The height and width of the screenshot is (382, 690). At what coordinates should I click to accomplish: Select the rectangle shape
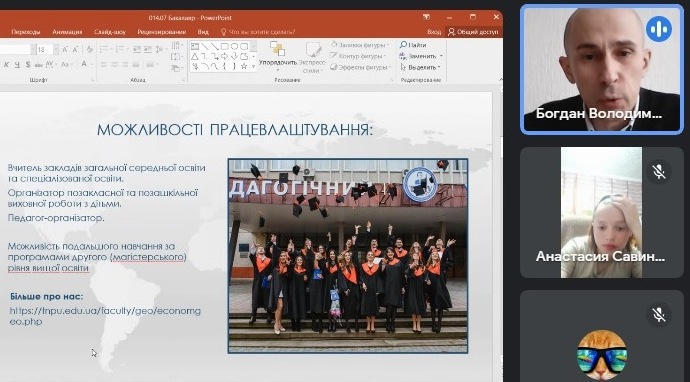(224, 46)
